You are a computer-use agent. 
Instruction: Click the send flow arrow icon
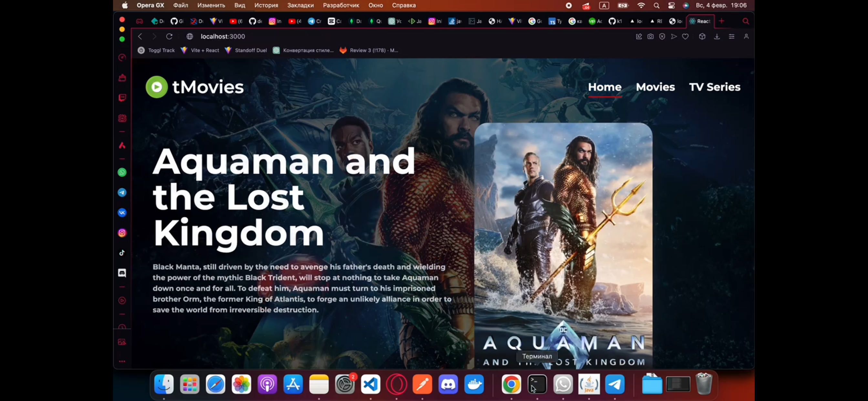(x=674, y=36)
